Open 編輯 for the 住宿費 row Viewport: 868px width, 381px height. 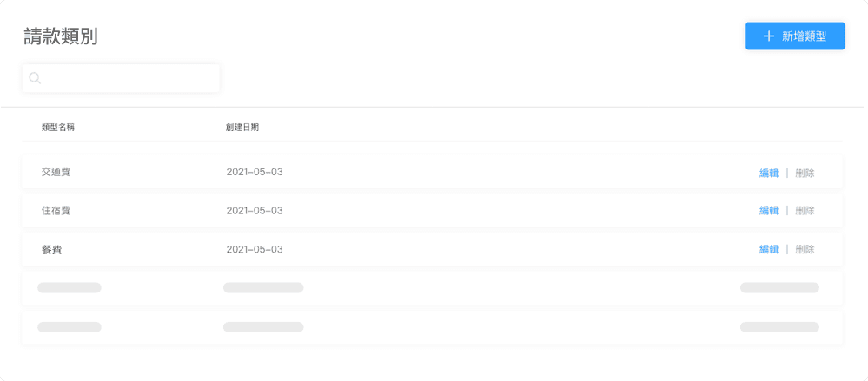click(x=769, y=211)
